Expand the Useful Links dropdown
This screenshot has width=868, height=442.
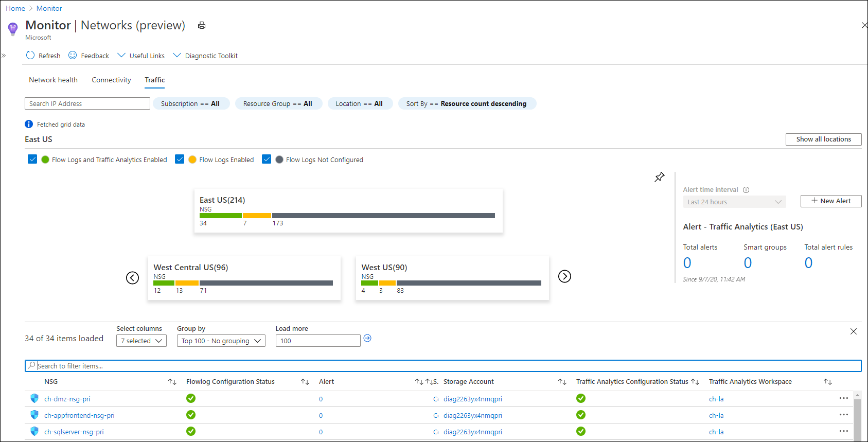pyautogui.click(x=141, y=56)
